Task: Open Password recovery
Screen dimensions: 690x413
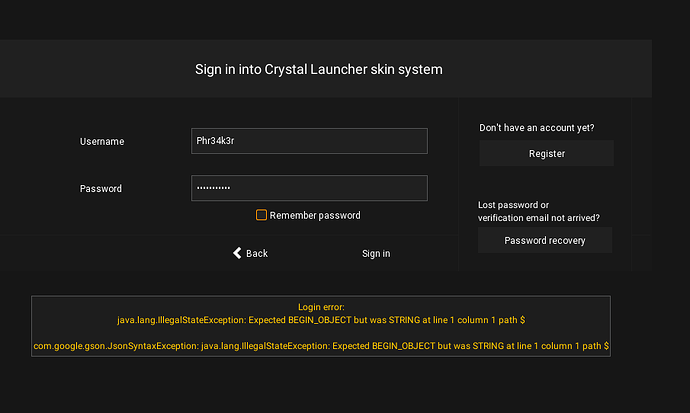Action: pos(544,241)
